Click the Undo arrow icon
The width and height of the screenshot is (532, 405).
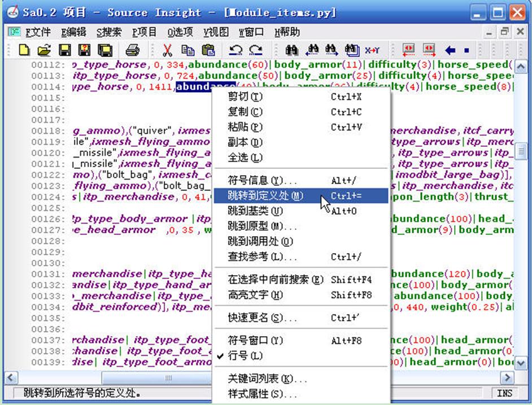click(236, 50)
